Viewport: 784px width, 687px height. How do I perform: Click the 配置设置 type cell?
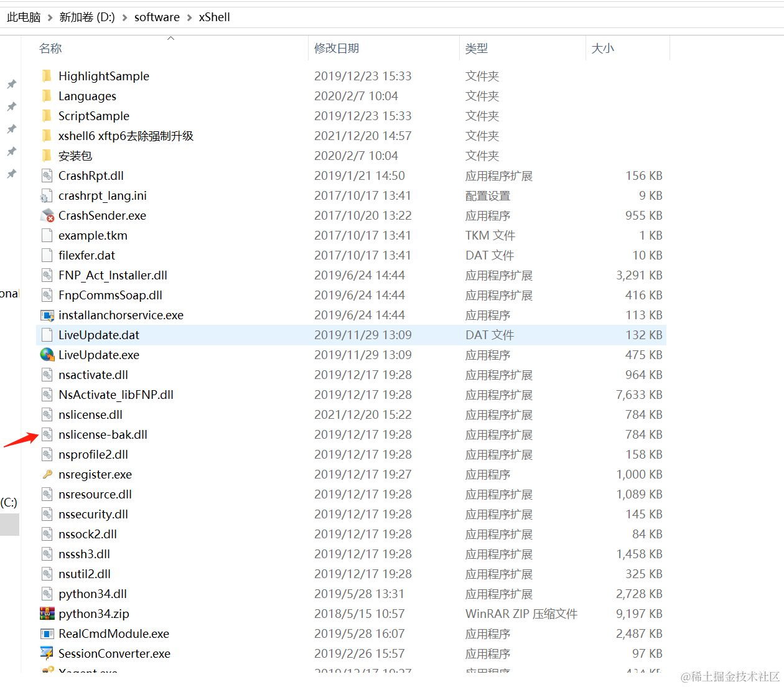tap(488, 195)
